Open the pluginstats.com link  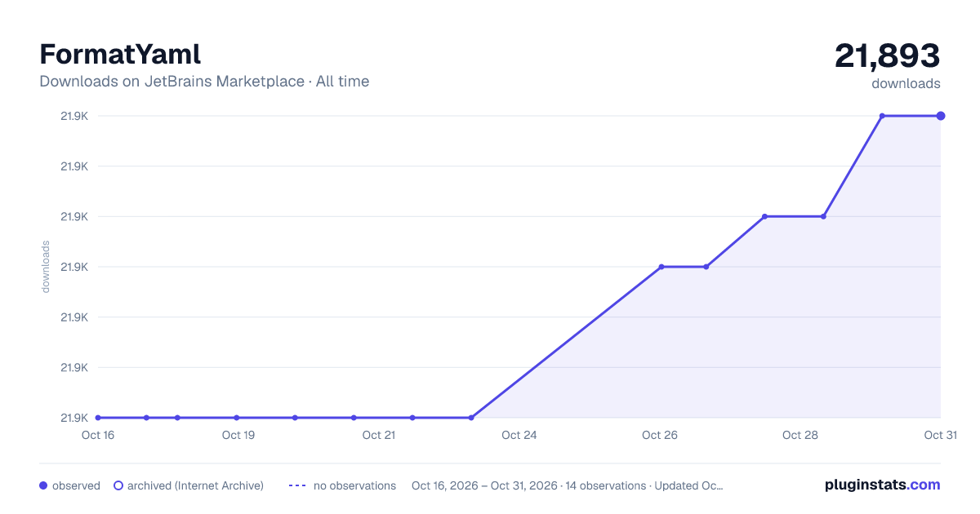coord(882,485)
